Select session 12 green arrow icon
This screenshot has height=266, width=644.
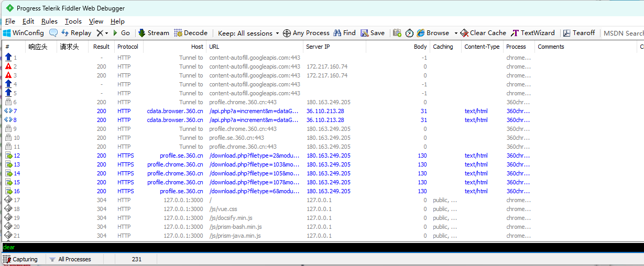coord(8,156)
